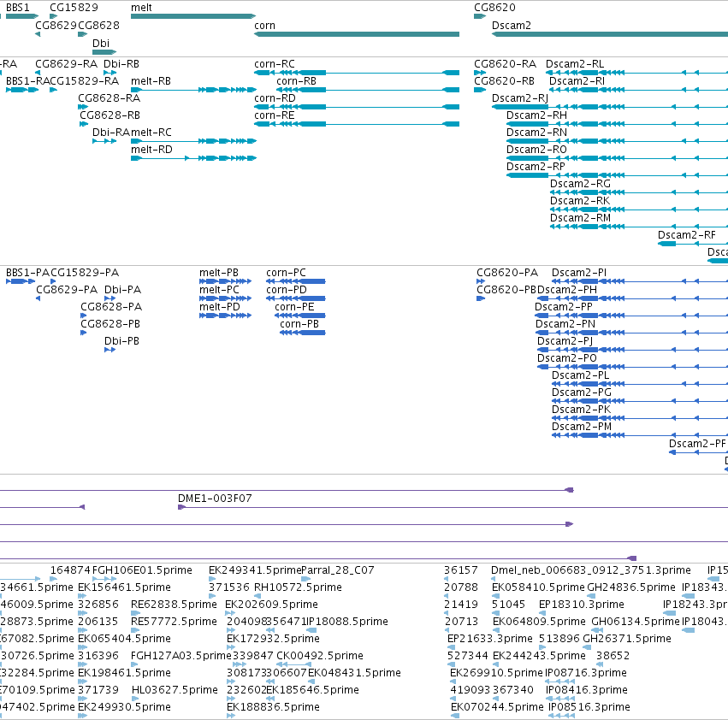Click protein corn-PE label
The width and height of the screenshot is (728, 720).
tap(294, 307)
